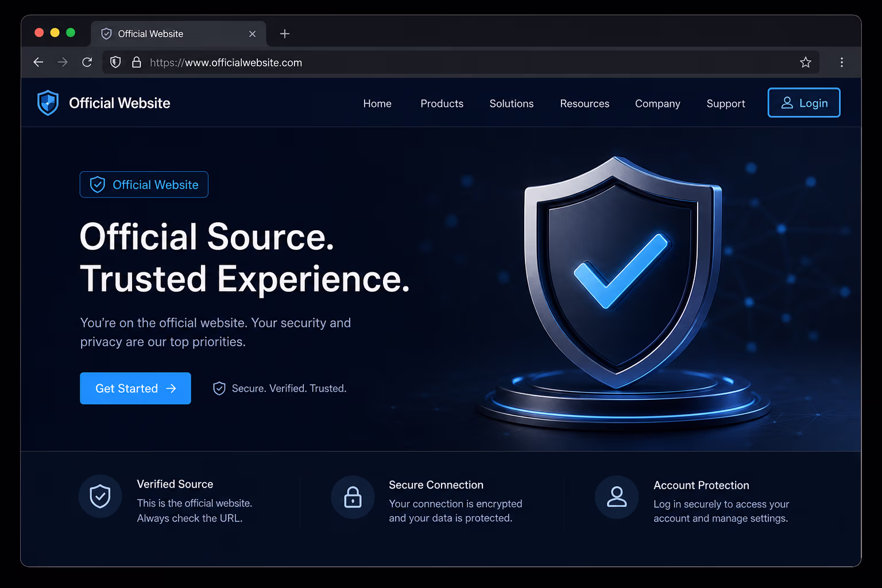Image resolution: width=882 pixels, height=588 pixels.
Task: Click the Verified Source shield icon
Action: tap(100, 496)
